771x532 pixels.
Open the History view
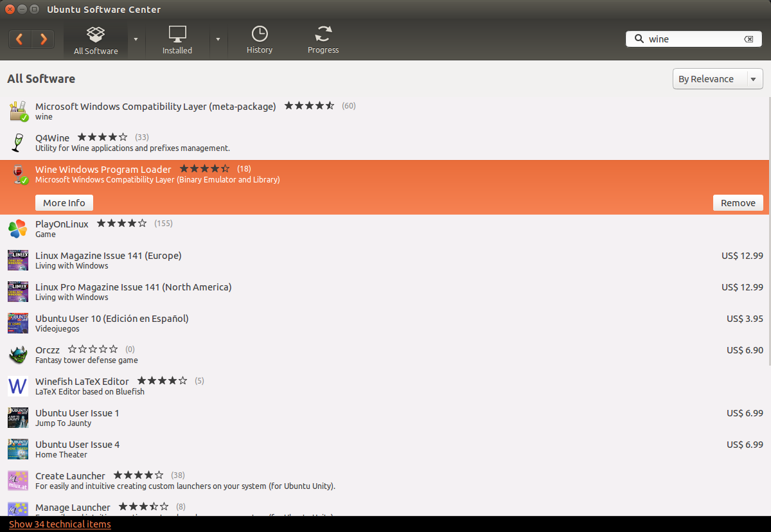[260, 40]
